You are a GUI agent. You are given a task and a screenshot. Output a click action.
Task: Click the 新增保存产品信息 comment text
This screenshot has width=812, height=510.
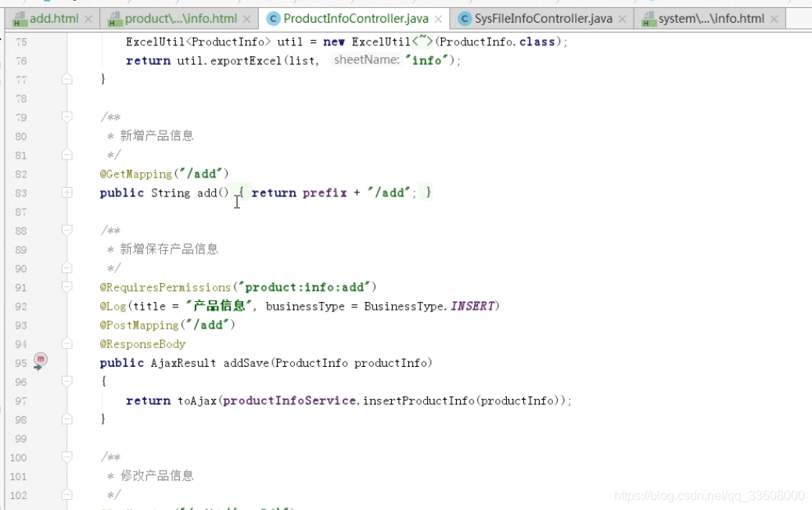pos(169,249)
